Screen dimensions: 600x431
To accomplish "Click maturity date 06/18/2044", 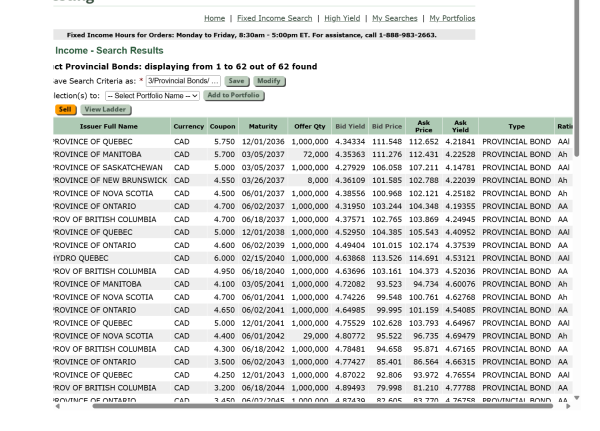I will [263, 388].
